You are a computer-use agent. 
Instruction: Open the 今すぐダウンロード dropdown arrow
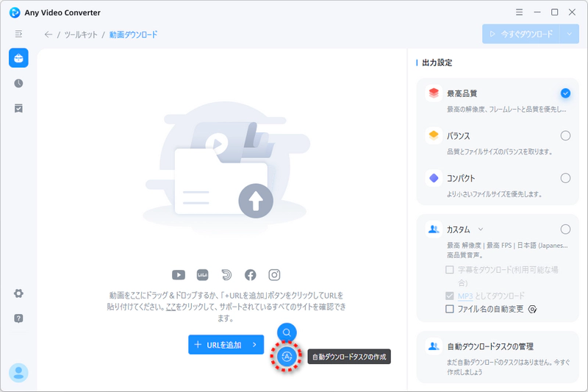click(x=569, y=34)
